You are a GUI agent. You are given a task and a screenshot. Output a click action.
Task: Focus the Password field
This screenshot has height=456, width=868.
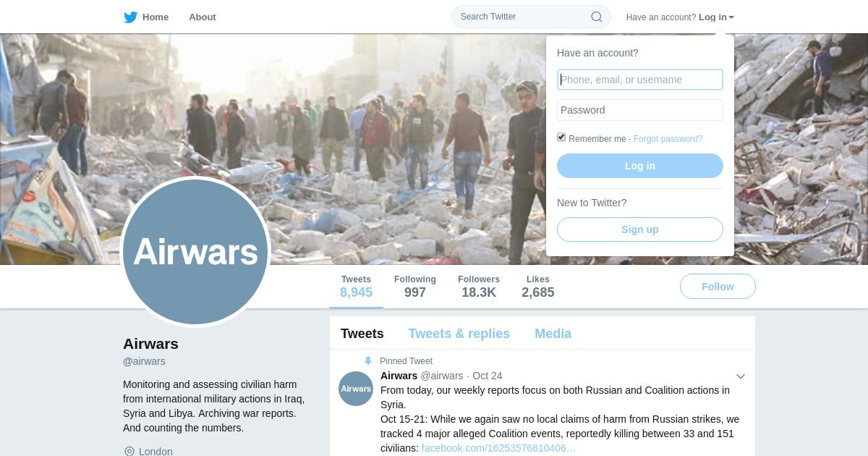click(x=640, y=110)
